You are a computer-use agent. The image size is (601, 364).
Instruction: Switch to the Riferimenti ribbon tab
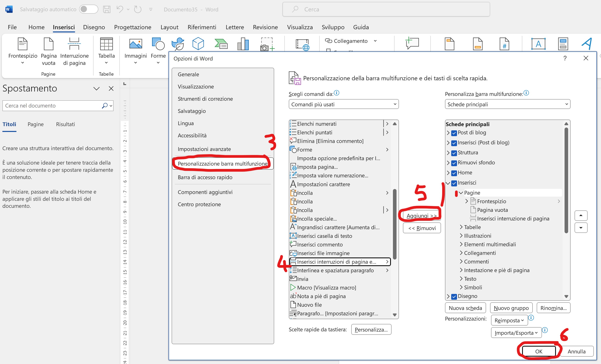(x=202, y=27)
